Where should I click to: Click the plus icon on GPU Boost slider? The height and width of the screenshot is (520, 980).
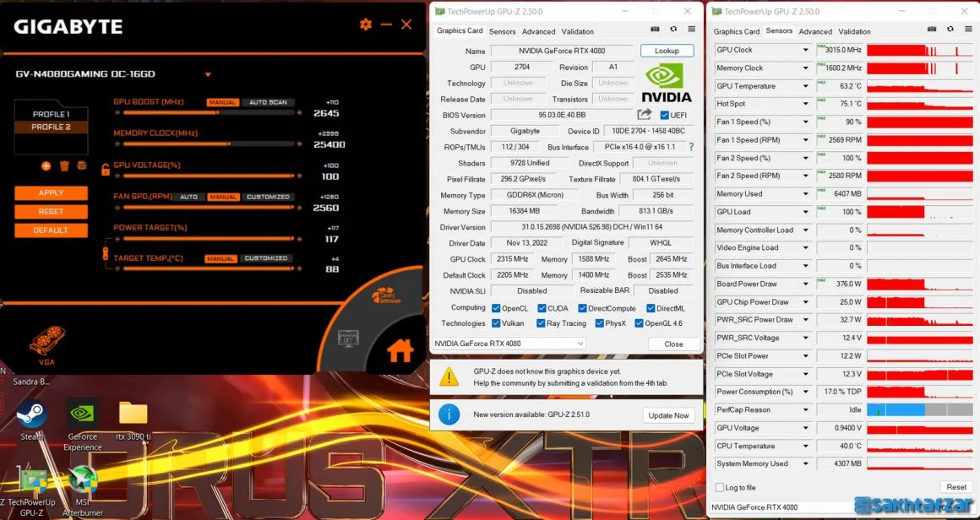point(299,113)
